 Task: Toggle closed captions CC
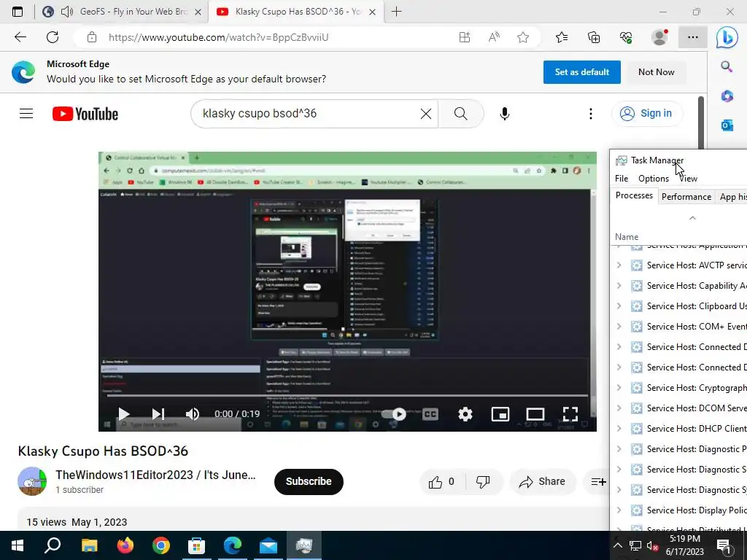coord(430,414)
